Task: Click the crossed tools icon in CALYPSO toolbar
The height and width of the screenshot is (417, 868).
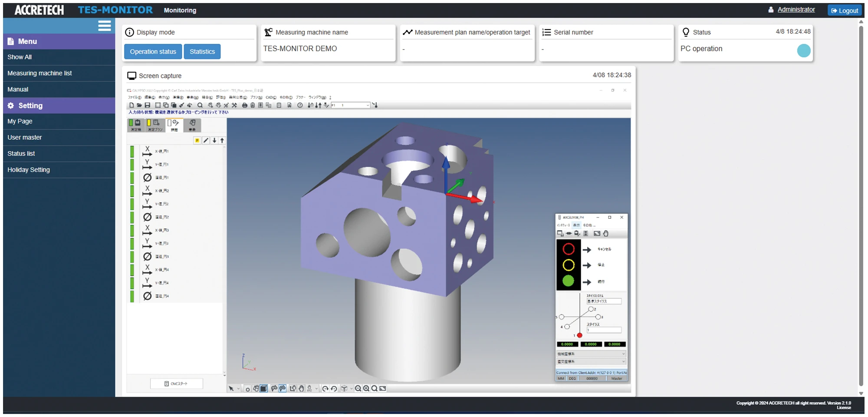Action: coord(234,105)
